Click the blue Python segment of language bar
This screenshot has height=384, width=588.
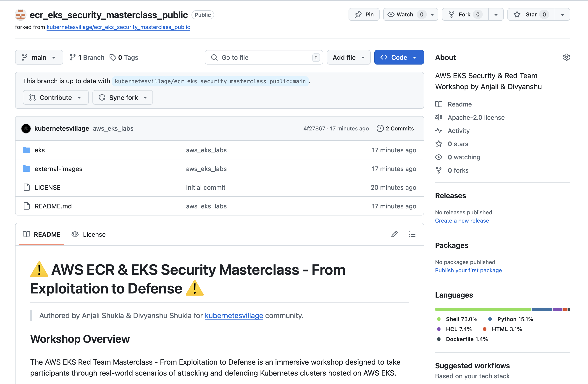pyautogui.click(x=542, y=309)
